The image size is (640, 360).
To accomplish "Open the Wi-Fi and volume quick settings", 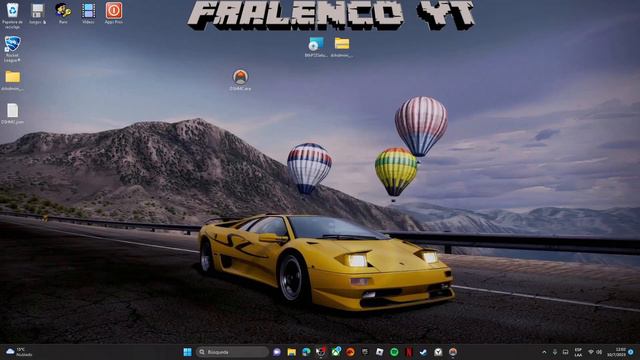I will pyautogui.click(x=595, y=352).
